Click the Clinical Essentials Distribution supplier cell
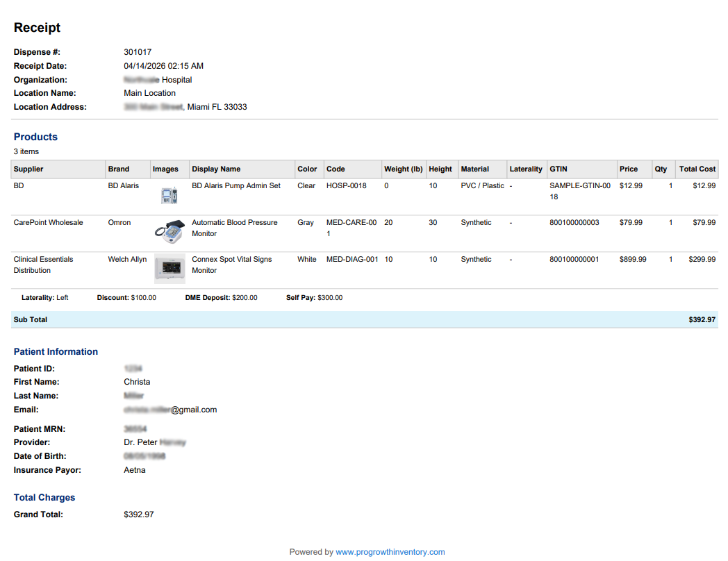 [43, 265]
